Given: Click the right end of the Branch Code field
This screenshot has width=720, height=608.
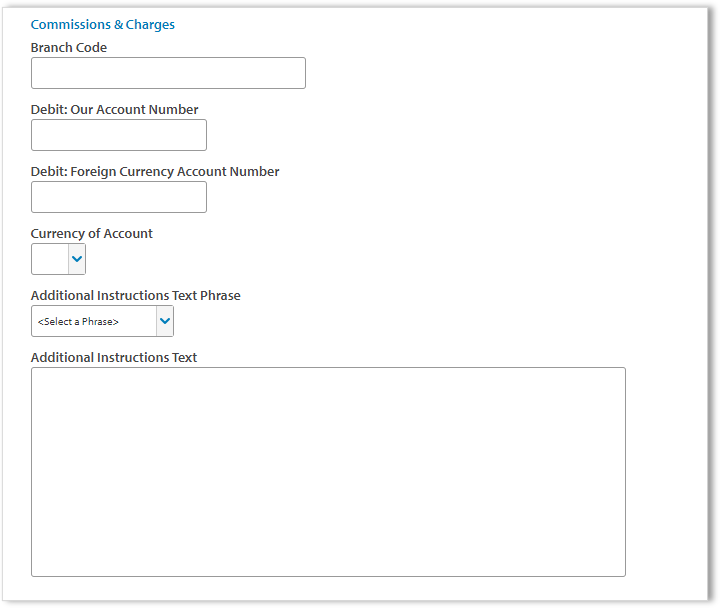Looking at the screenshot, I should [x=290, y=73].
